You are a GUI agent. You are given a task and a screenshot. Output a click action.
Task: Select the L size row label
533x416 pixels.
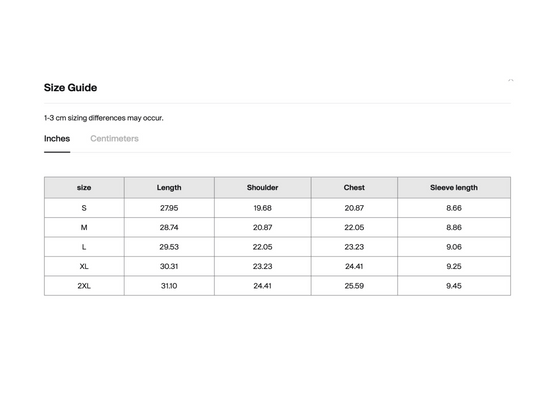84,247
